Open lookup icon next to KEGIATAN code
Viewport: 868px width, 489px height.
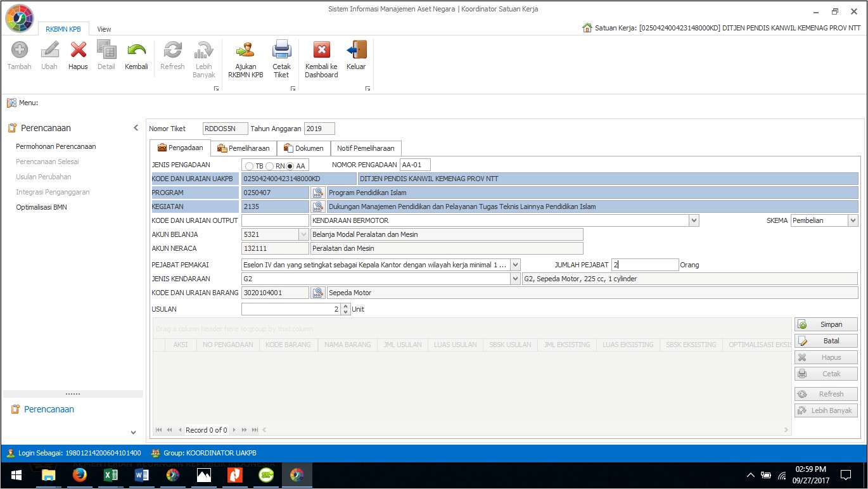coord(318,206)
